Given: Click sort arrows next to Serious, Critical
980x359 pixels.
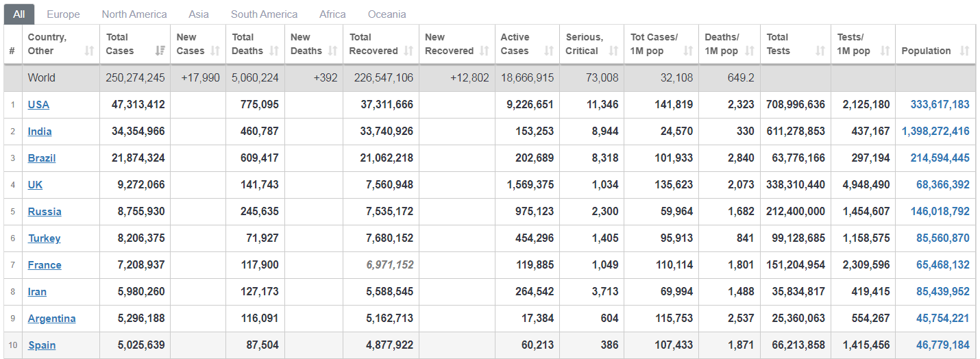Looking at the screenshot, I should pos(614,51).
